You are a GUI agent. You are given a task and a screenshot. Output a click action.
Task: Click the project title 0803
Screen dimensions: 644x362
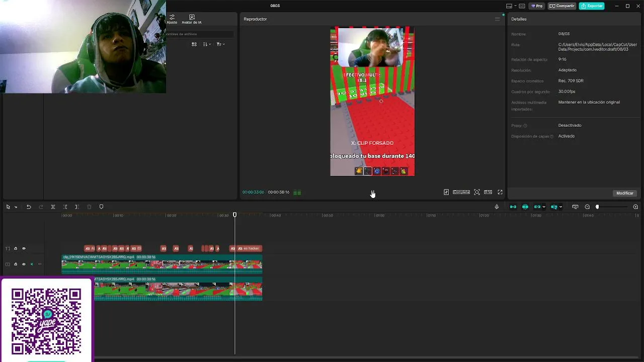275,6
